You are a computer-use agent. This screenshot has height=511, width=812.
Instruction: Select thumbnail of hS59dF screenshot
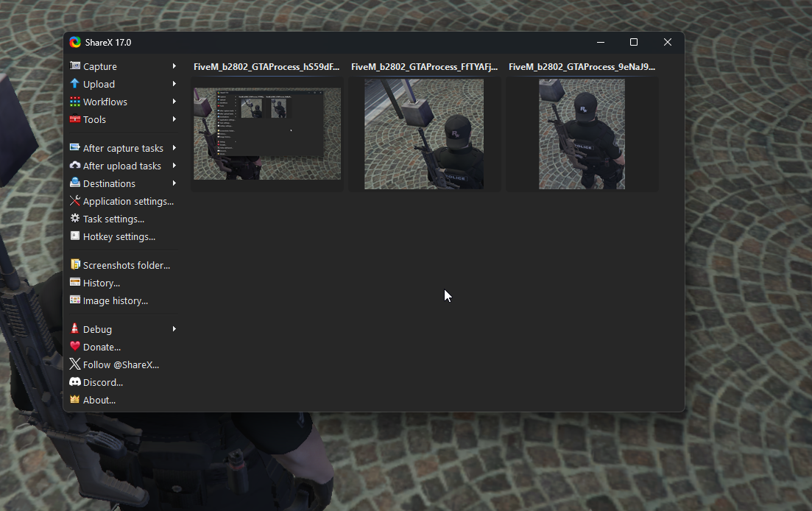[x=267, y=133]
